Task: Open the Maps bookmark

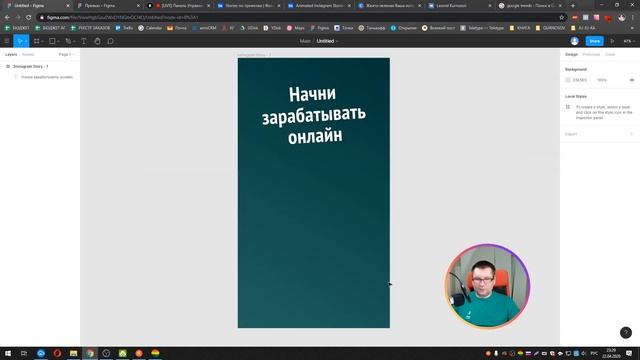Action: 296,28
